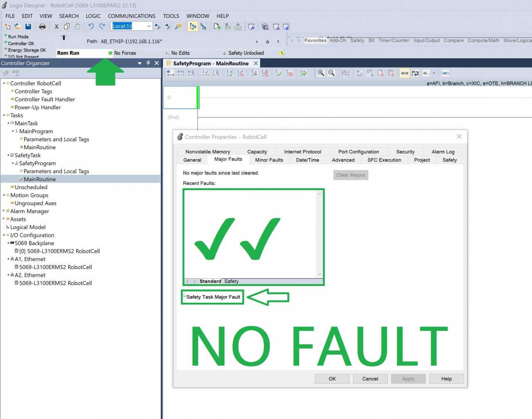Select rung 0 in the ladder editor
The image size is (532, 419).
click(x=180, y=98)
